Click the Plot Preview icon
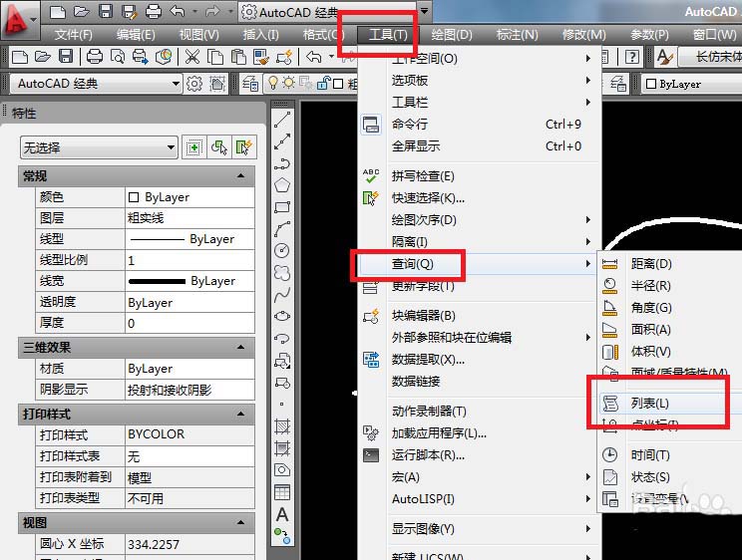The width and height of the screenshot is (742, 560). click(117, 57)
